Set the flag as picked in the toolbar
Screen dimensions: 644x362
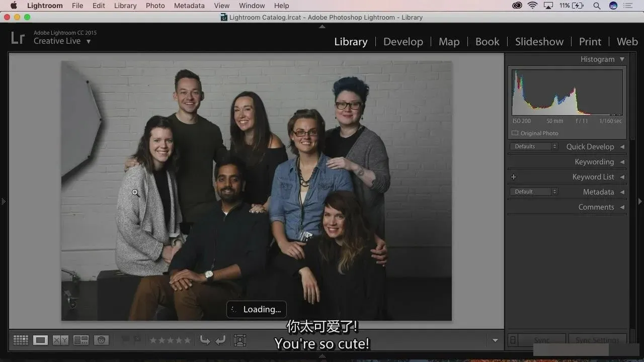tap(126, 340)
